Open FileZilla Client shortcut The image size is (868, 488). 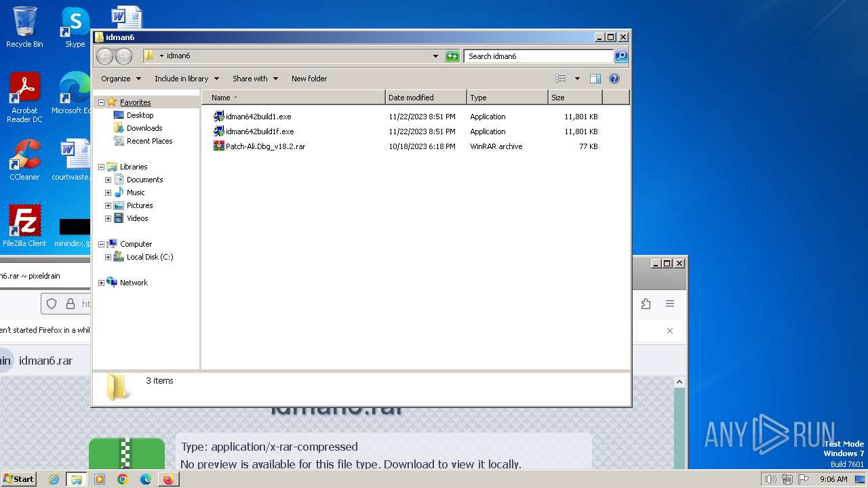24,226
